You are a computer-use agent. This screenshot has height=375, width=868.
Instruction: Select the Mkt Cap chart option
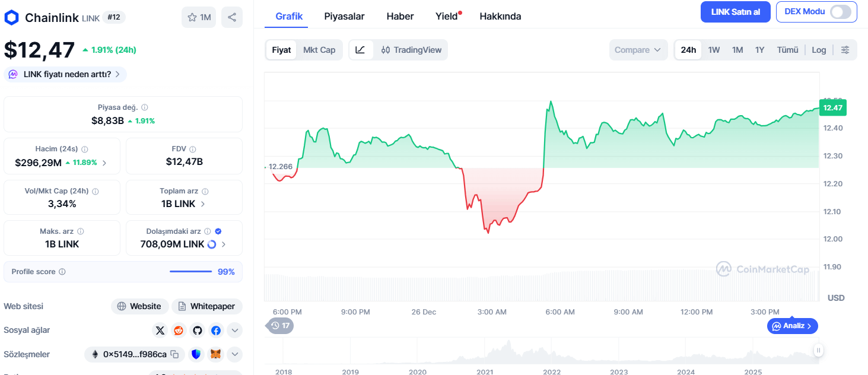point(319,50)
